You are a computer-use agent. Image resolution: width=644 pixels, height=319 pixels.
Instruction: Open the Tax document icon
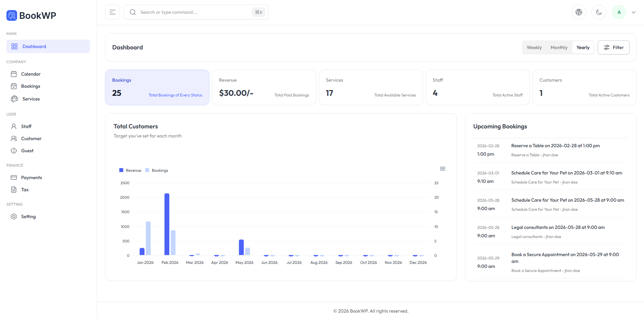click(x=14, y=190)
